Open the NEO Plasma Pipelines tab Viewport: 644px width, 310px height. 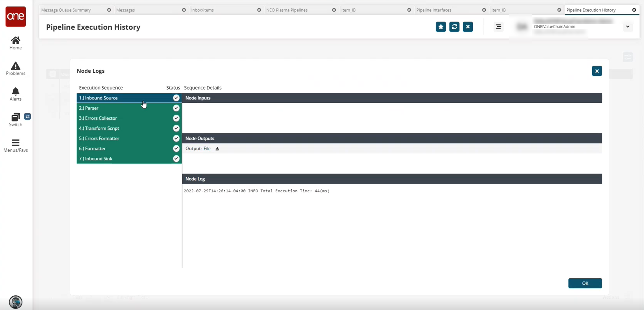287,10
